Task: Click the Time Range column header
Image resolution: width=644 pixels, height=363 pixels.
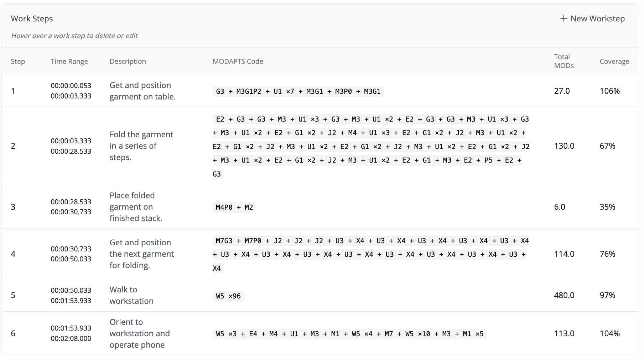Action: pos(69,61)
